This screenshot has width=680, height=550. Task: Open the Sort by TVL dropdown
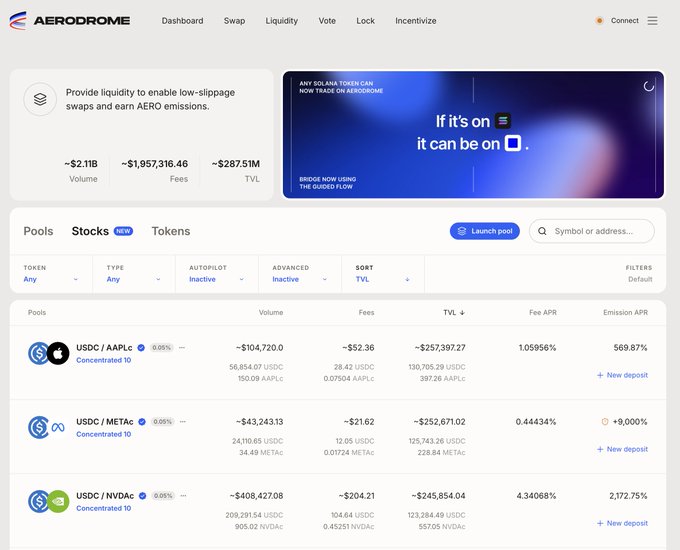coord(383,274)
